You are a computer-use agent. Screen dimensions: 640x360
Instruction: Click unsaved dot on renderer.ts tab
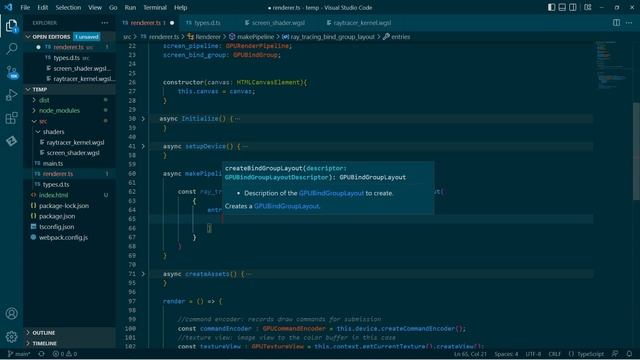pyautogui.click(x=172, y=23)
